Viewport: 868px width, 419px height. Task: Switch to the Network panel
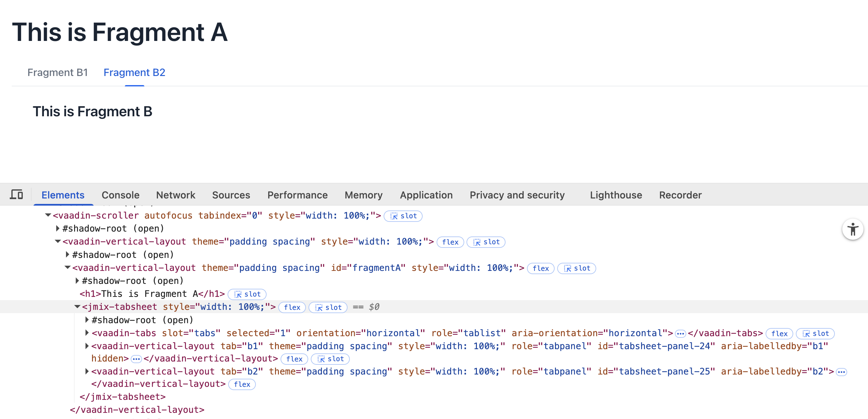[176, 195]
